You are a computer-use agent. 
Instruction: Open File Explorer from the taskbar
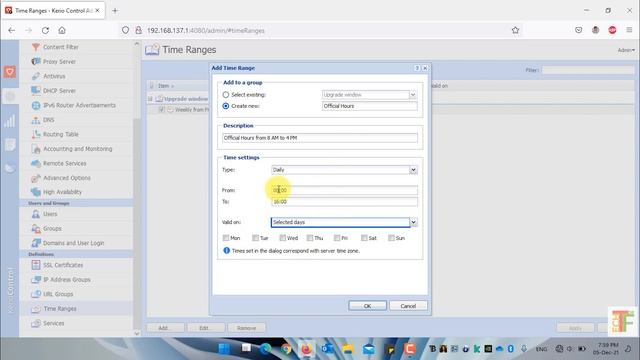pos(348,349)
